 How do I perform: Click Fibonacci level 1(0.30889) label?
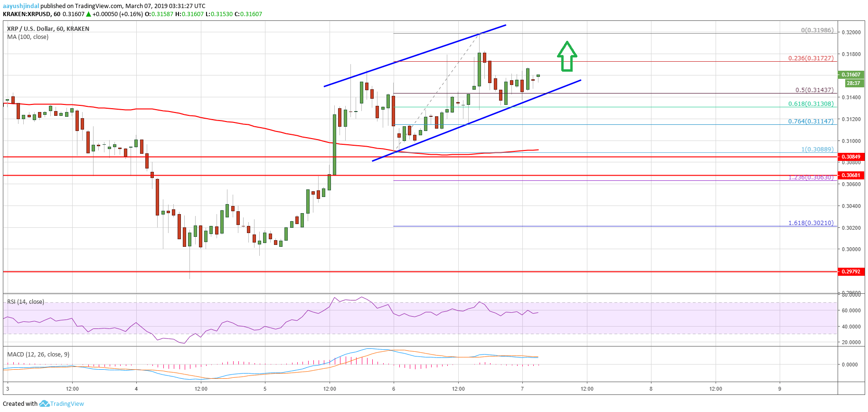[x=817, y=150]
